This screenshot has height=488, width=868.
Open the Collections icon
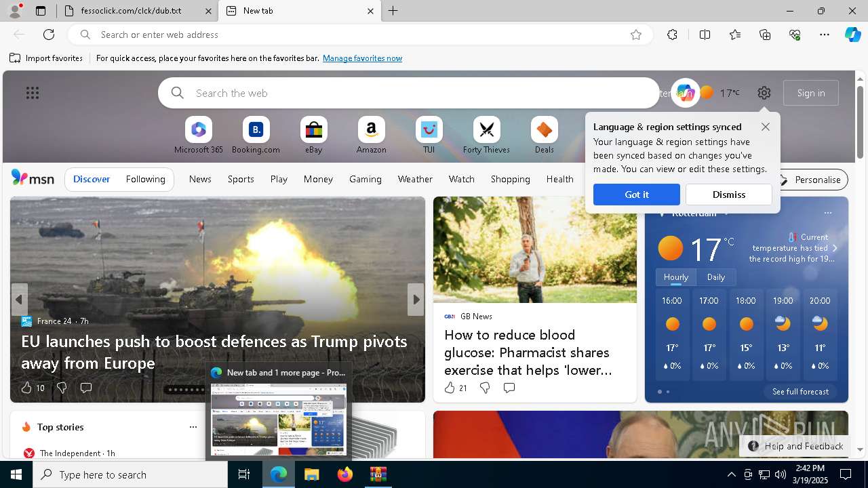(x=765, y=35)
